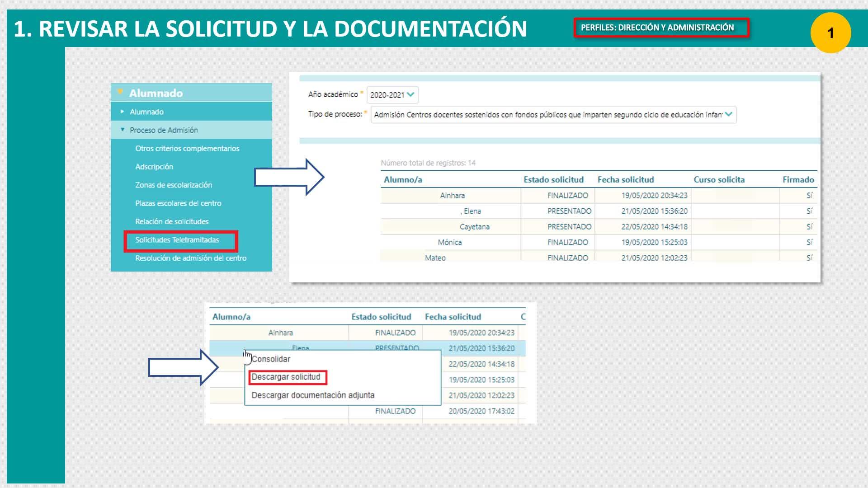
Task: Expand the Alumnado submenu arrow
Action: [x=122, y=112]
